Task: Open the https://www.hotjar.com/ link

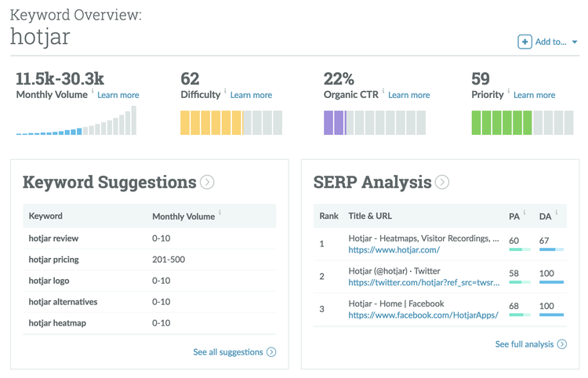Action: point(394,249)
